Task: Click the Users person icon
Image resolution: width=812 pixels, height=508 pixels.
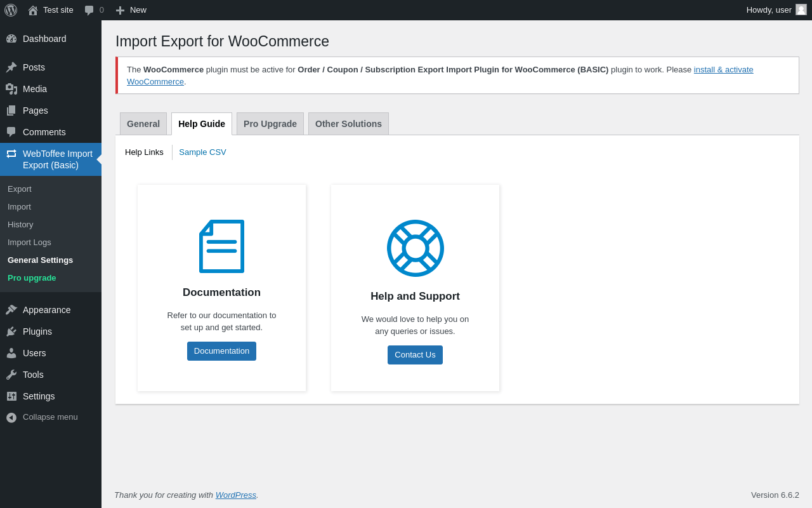Action: (x=11, y=353)
